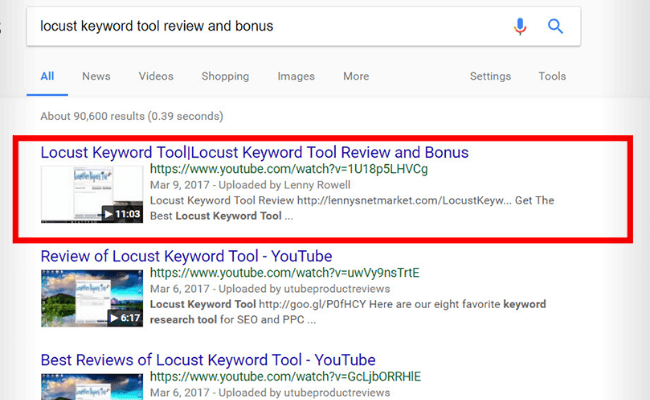
Task: Open the 'Review of Locust Keyword Tool - YouTube' link
Action: pos(186,256)
